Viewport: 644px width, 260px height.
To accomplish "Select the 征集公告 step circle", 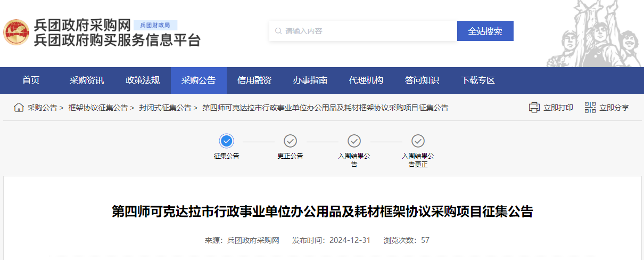I will click(226, 141).
